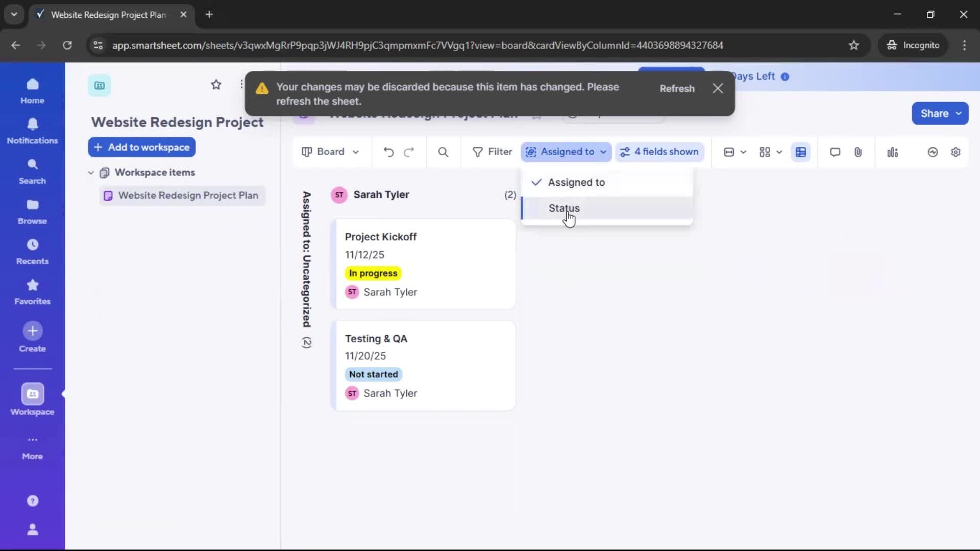980x551 pixels.
Task: Click the search icon in the board toolbar
Action: pos(443,152)
